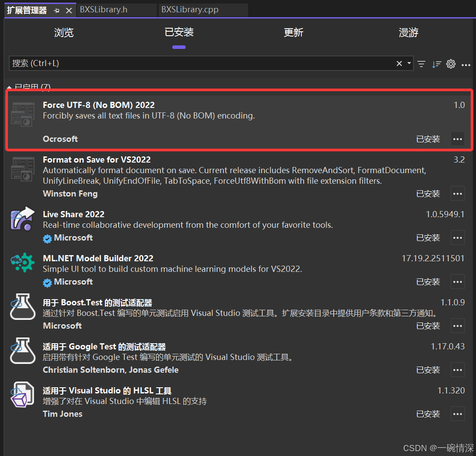Image resolution: width=476 pixels, height=456 pixels.
Task: Click verified badge beside ML.NET Microsoft
Action: pyautogui.click(x=47, y=283)
